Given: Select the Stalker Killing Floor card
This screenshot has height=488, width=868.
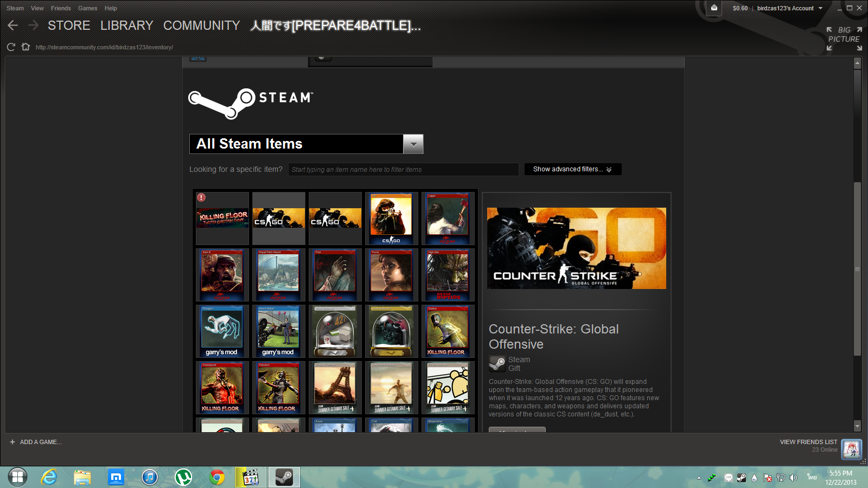Looking at the screenshot, I should (448, 331).
